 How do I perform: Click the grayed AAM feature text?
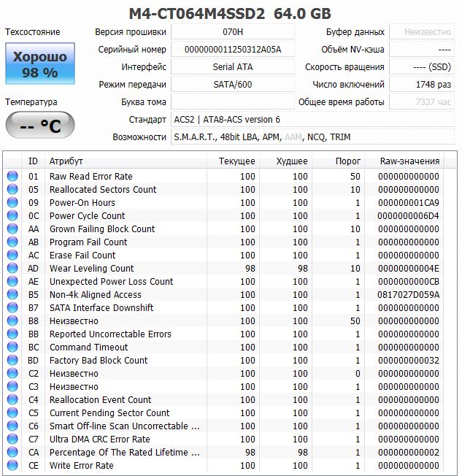coord(293,137)
